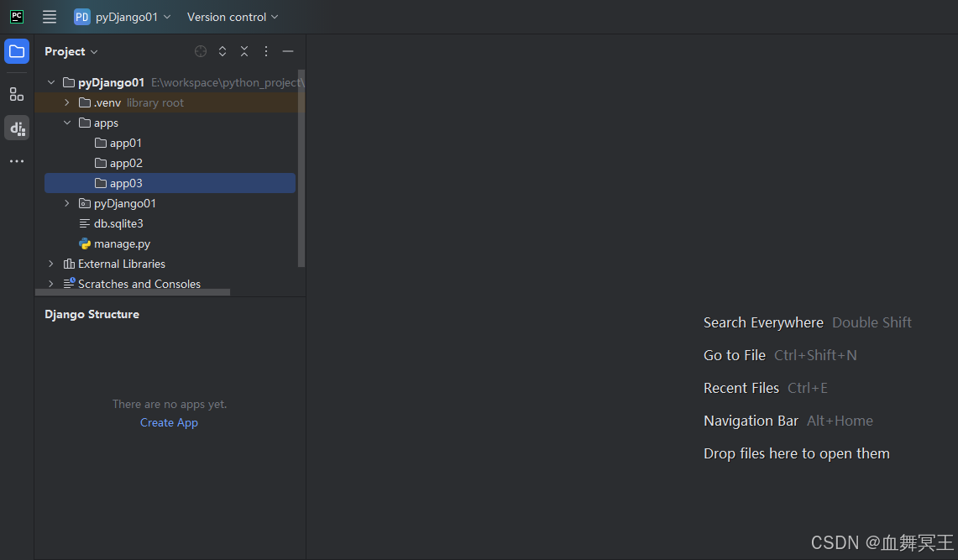Select the app02 folder
Screen dimensions: 958x560
tap(170, 163)
